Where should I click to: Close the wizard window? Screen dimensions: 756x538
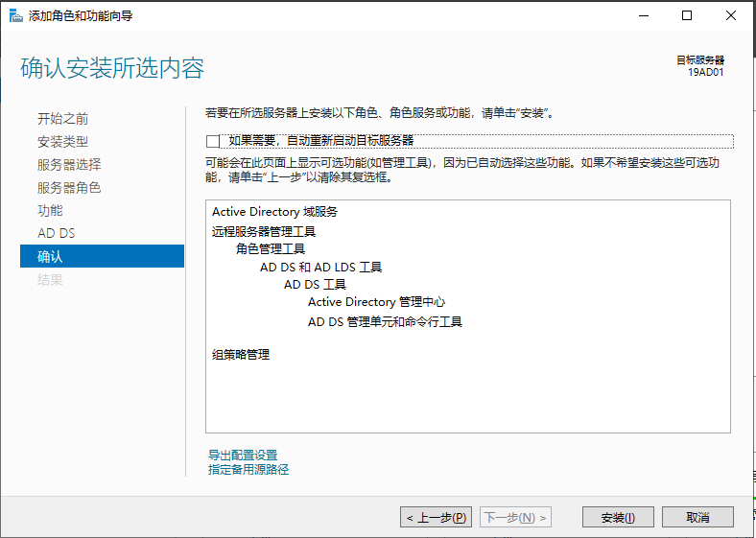tap(730, 16)
